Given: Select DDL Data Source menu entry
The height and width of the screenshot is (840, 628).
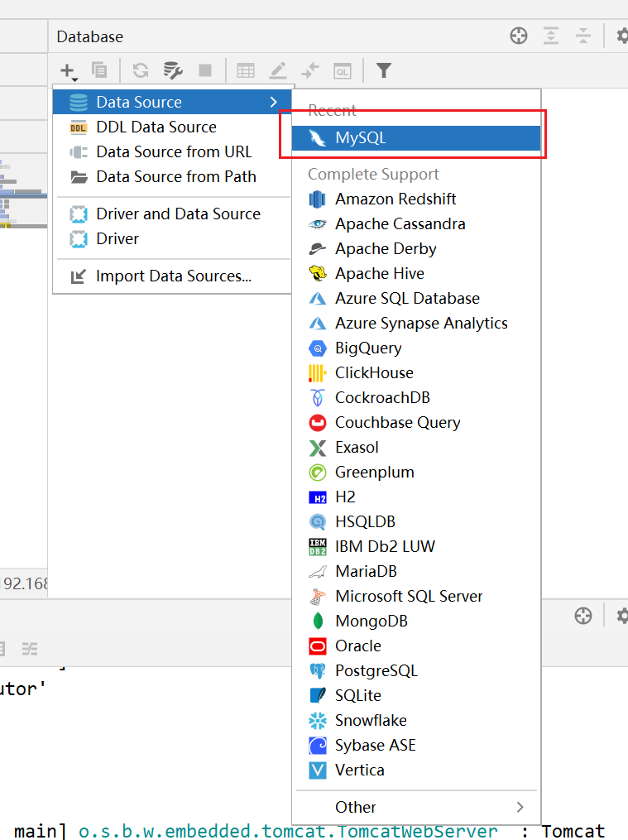Looking at the screenshot, I should click(x=172, y=127).
